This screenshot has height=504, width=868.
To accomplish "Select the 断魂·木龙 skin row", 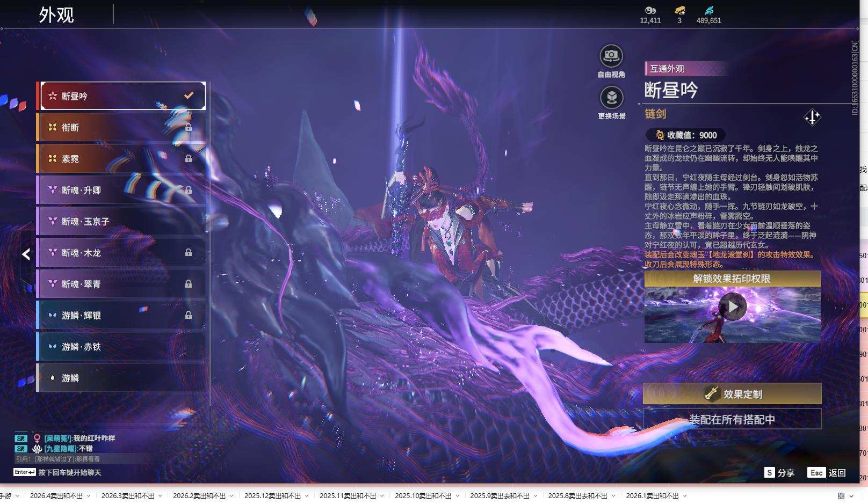I will [121, 252].
